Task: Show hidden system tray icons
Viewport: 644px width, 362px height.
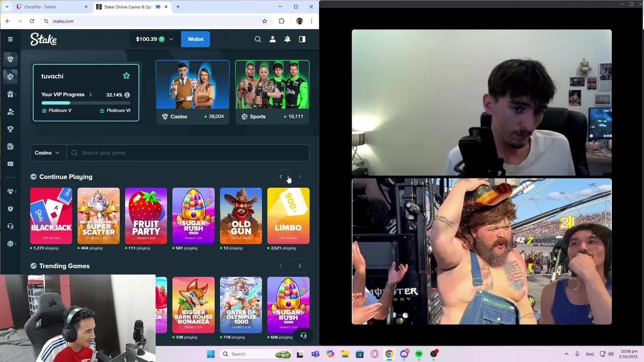Action: pyautogui.click(x=567, y=354)
